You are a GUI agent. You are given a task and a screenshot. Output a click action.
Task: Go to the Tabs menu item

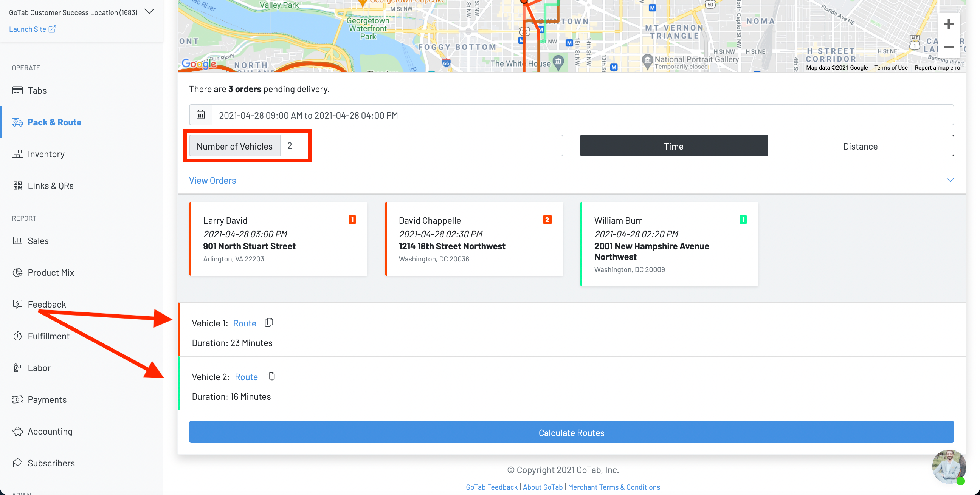coord(37,90)
